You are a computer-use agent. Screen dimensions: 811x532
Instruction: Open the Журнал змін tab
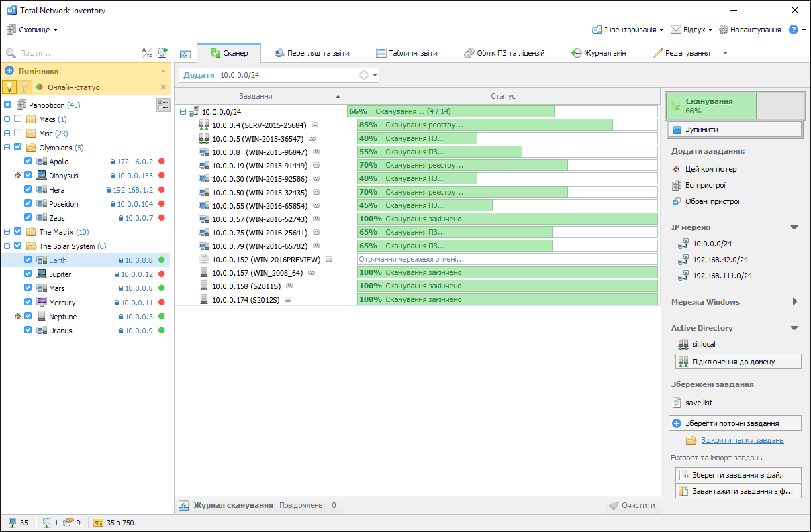(598, 53)
